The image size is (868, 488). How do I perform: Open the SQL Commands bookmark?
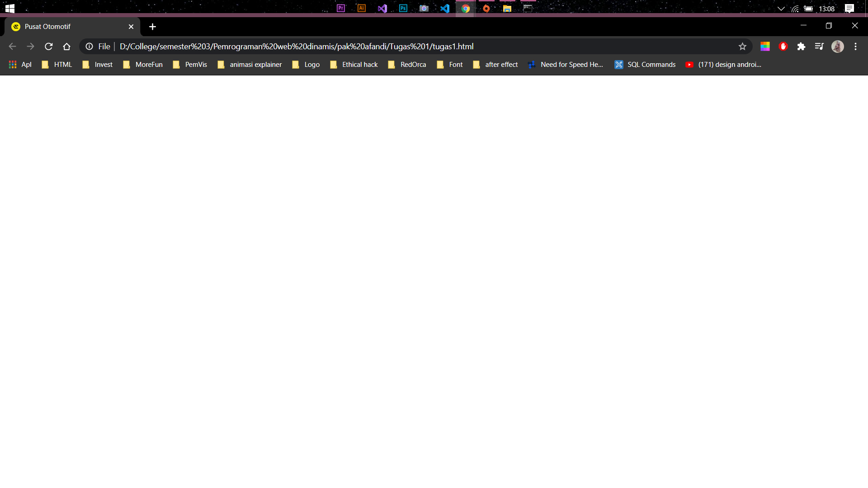645,65
